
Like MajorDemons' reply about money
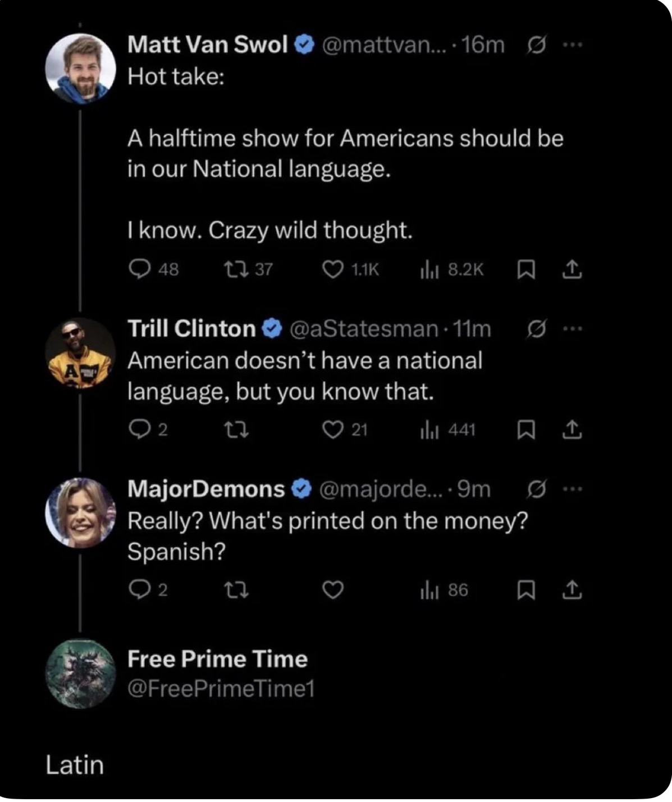click(333, 590)
